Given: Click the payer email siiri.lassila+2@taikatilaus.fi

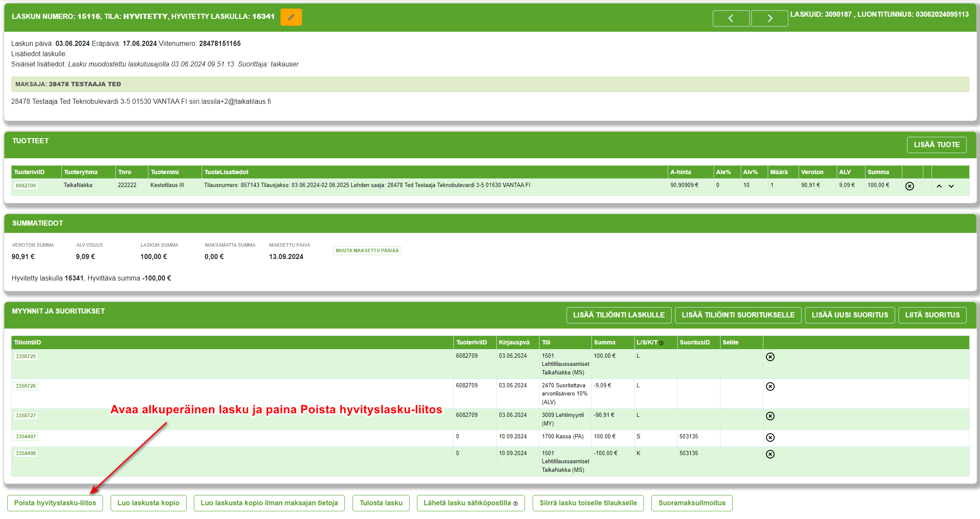Looking at the screenshot, I should 230,102.
